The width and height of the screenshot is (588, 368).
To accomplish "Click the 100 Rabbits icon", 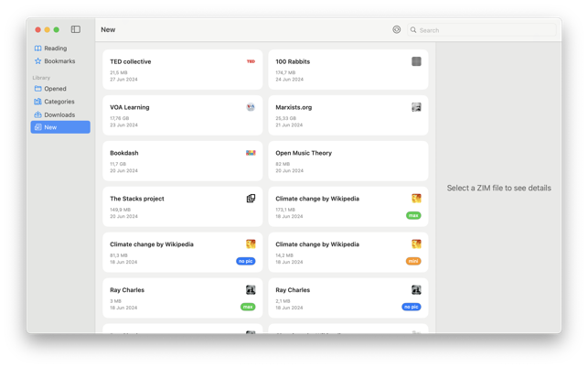I will point(416,61).
